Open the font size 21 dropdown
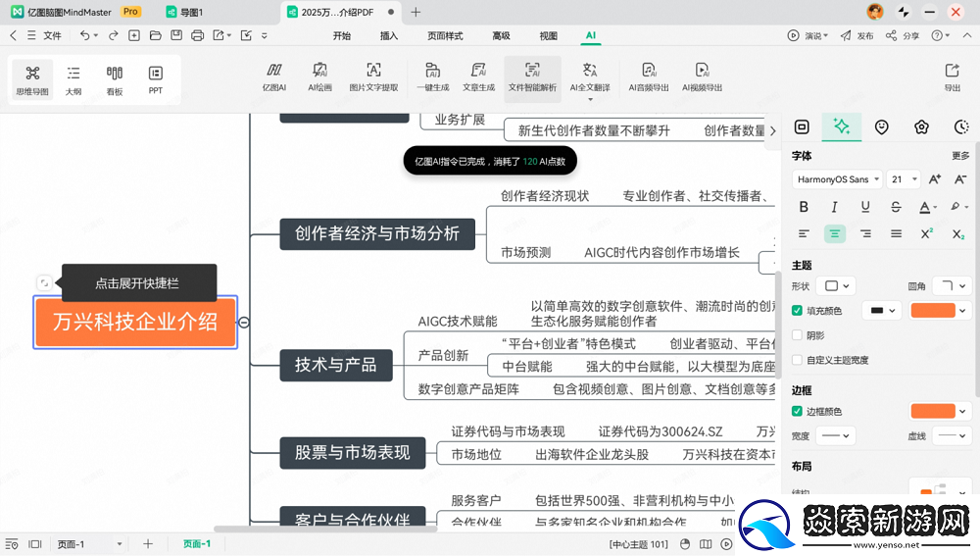 pos(904,179)
